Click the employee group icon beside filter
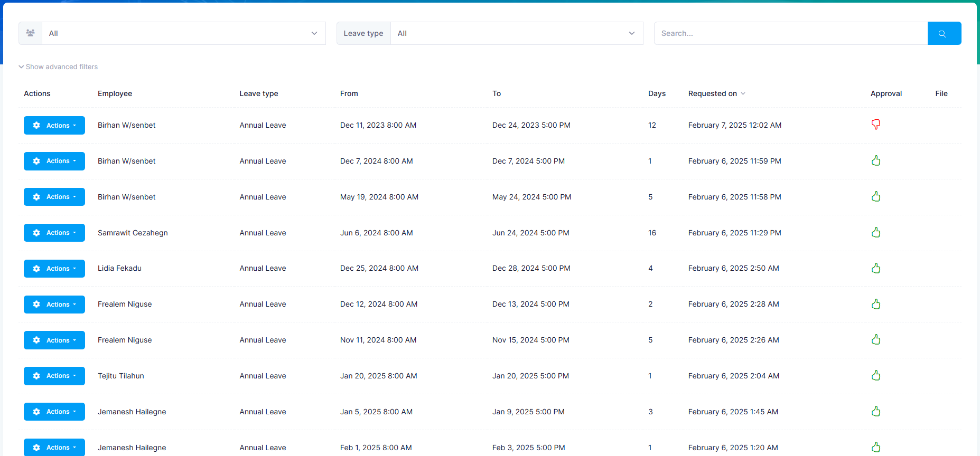Image resolution: width=980 pixels, height=456 pixels. (x=31, y=33)
